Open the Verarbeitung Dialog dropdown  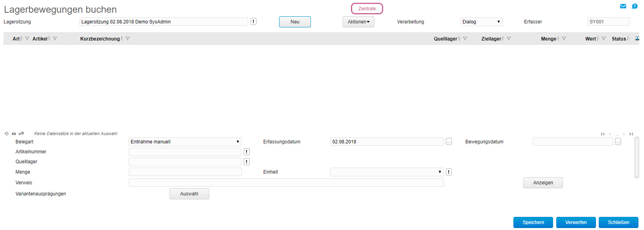click(x=481, y=22)
